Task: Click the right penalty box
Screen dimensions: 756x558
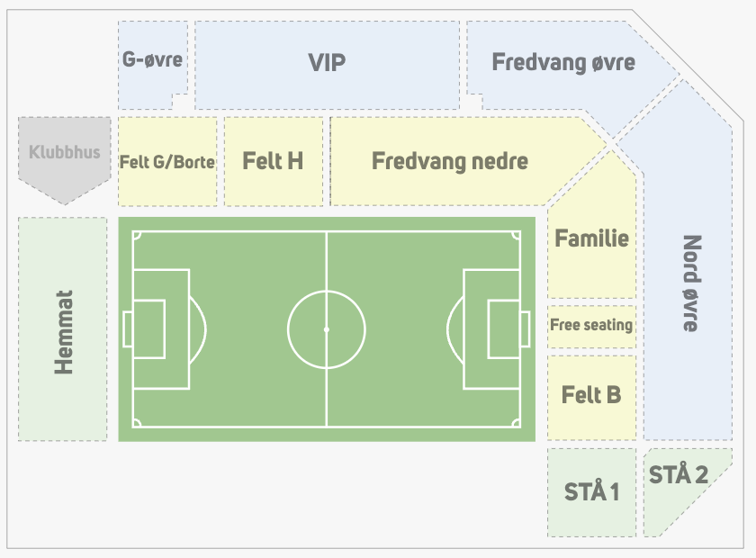Action: 491,328
